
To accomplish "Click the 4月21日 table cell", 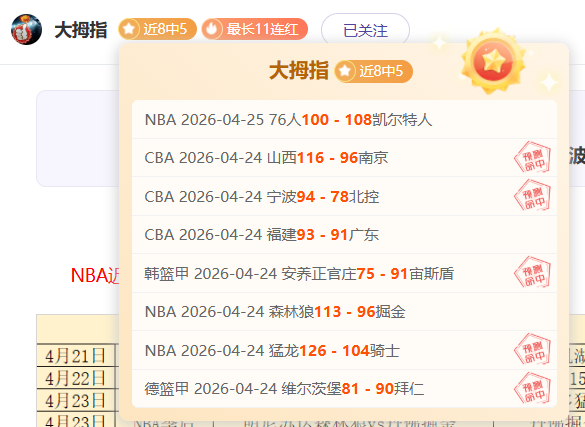I will coord(75,356).
